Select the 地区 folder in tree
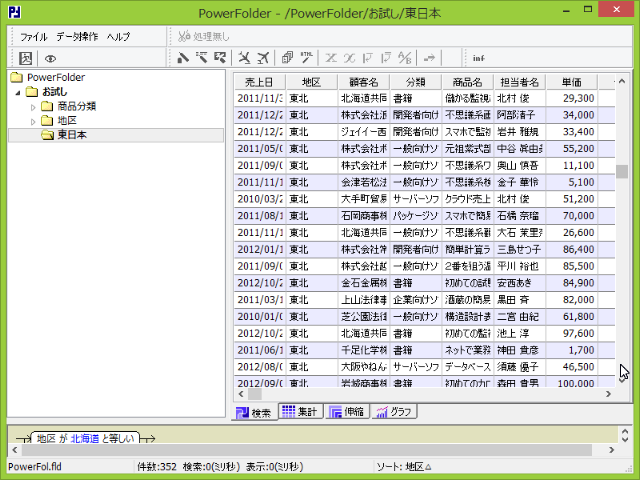This screenshot has width=640, height=480. click(67, 120)
